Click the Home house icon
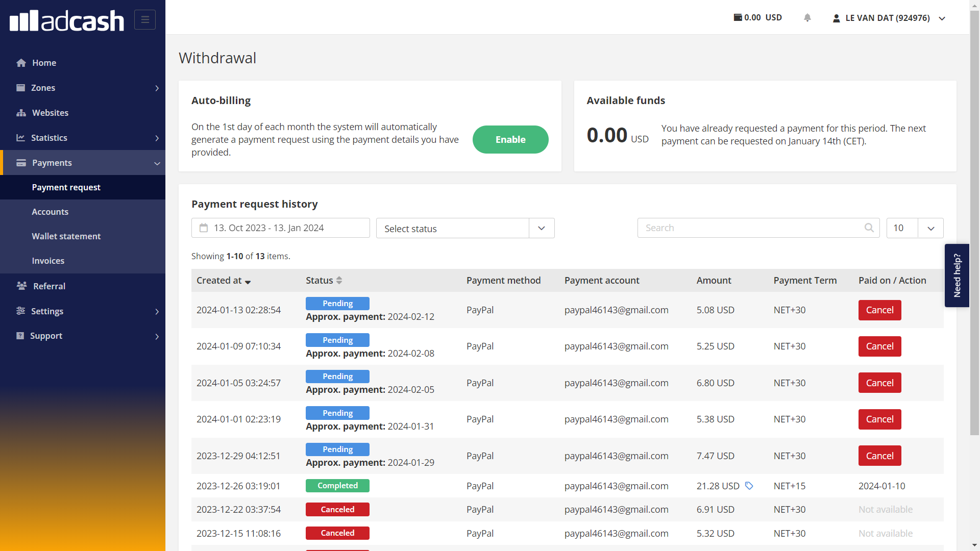 tap(21, 63)
